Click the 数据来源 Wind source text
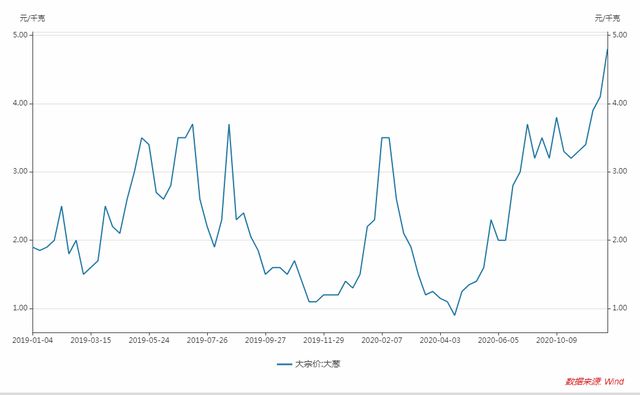 click(594, 382)
